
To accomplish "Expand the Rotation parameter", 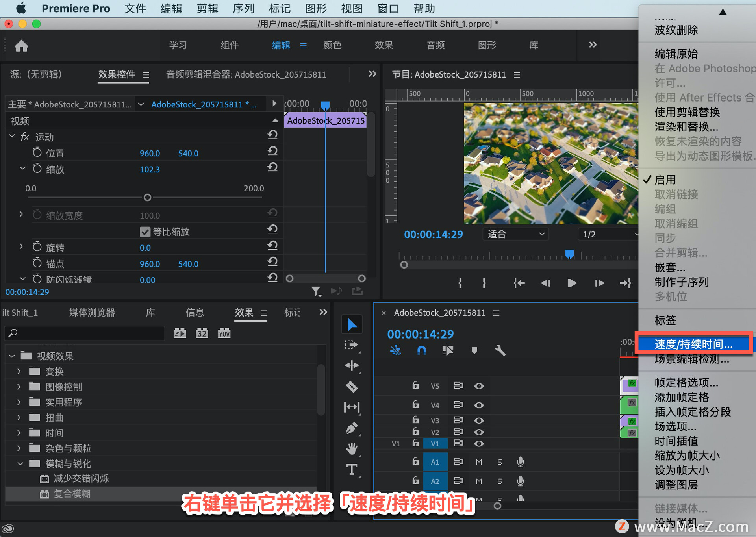I will point(21,246).
